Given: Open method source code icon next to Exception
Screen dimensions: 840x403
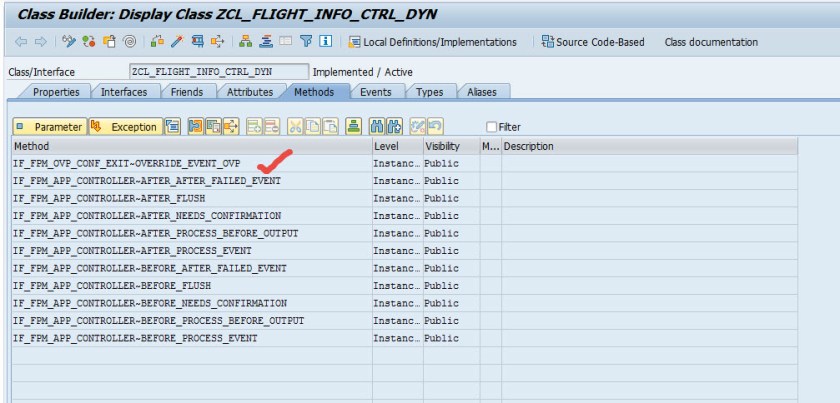Looking at the screenshot, I should [x=172, y=127].
